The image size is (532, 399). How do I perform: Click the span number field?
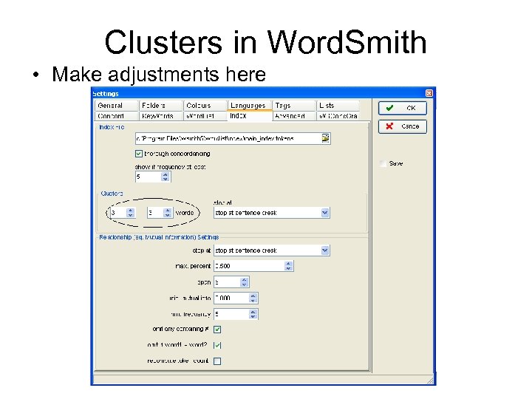pos(227,282)
